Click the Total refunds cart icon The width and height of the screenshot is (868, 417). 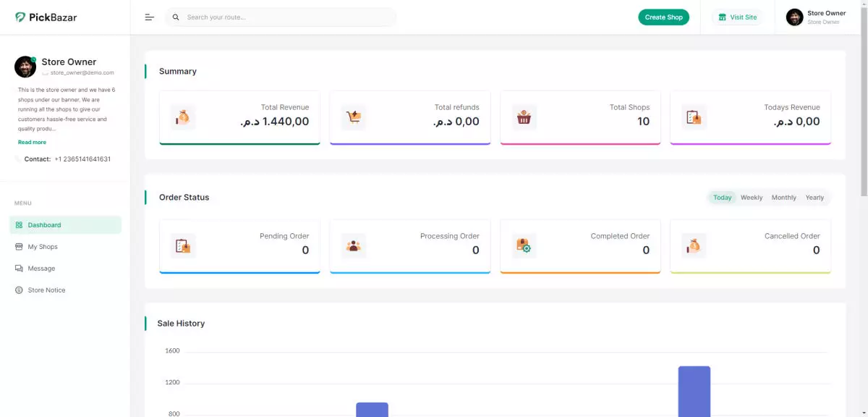[354, 117]
